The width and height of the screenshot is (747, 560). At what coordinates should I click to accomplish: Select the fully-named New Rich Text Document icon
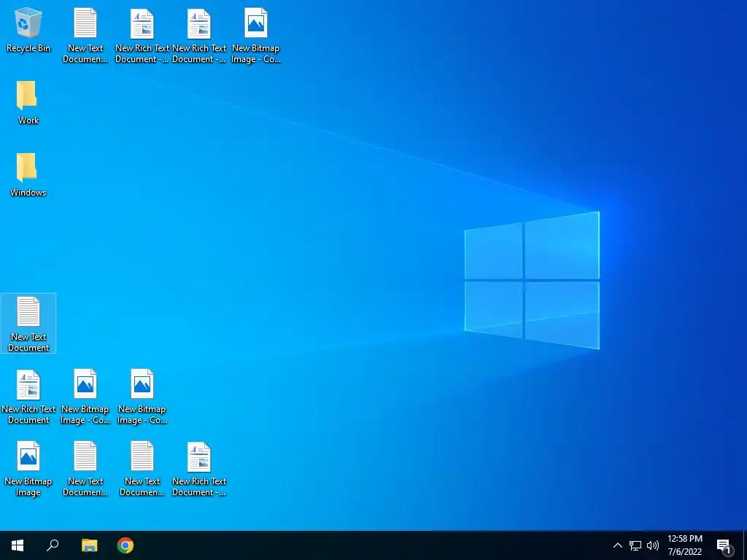pyautogui.click(x=28, y=397)
